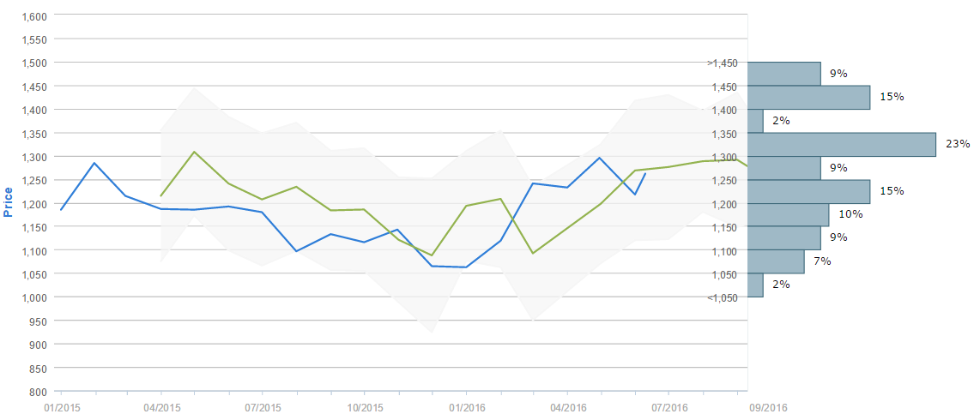Select the 10/2015 date on the axis
Screen dimensions: 980x420
point(365,407)
